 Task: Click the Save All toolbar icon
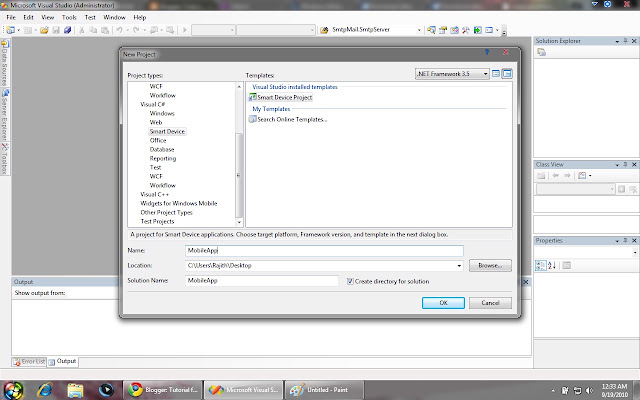tap(67, 30)
